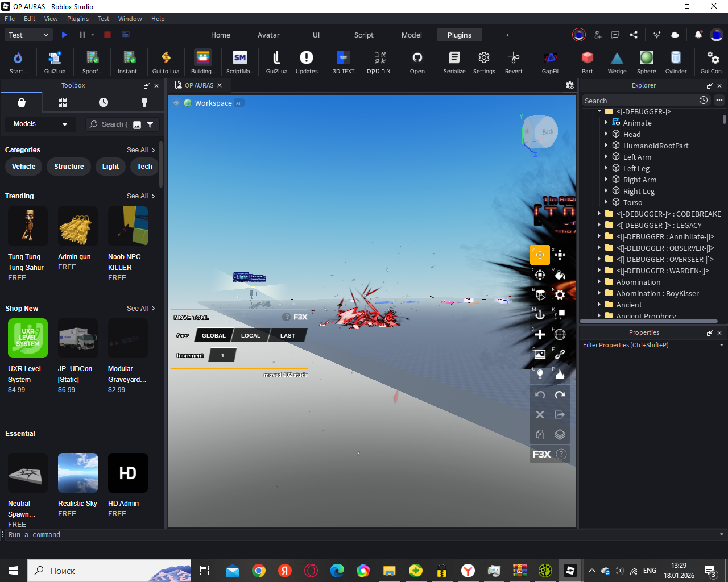Click the Explorer Search field
This screenshot has width=728, height=582.
click(640, 101)
